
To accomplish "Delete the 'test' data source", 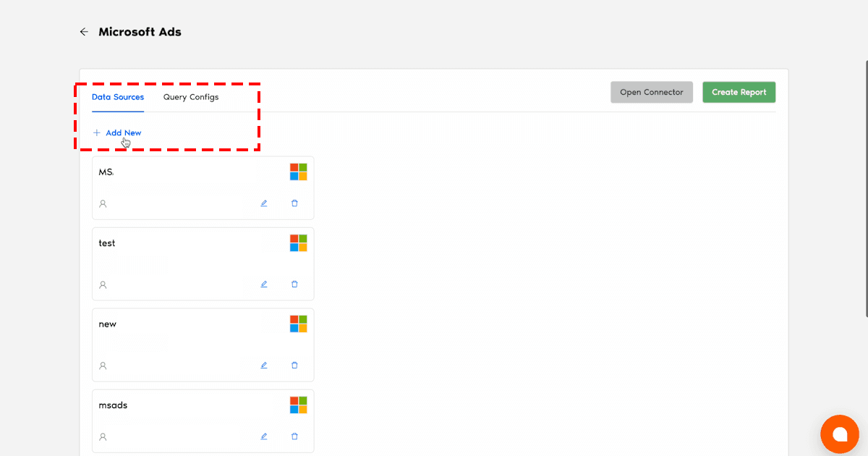I will (x=294, y=284).
